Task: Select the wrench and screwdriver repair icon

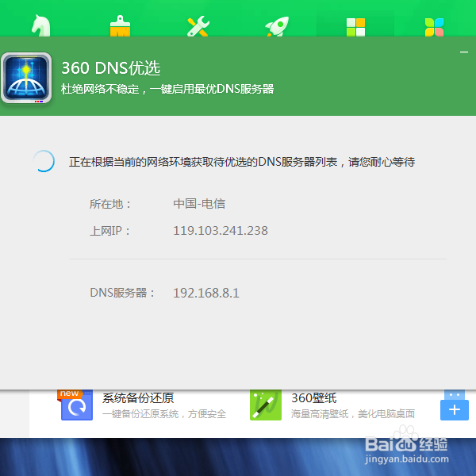Action: pyautogui.click(x=198, y=26)
